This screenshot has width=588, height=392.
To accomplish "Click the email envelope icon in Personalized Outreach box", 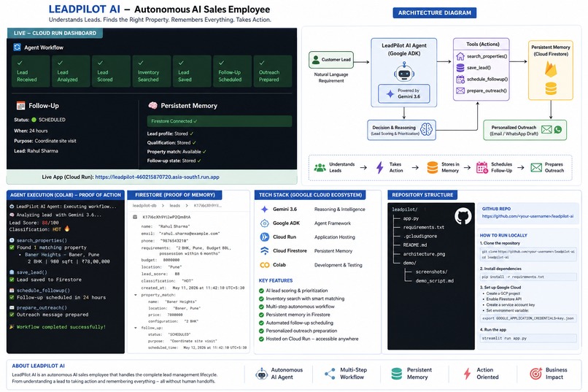I will 546,130.
